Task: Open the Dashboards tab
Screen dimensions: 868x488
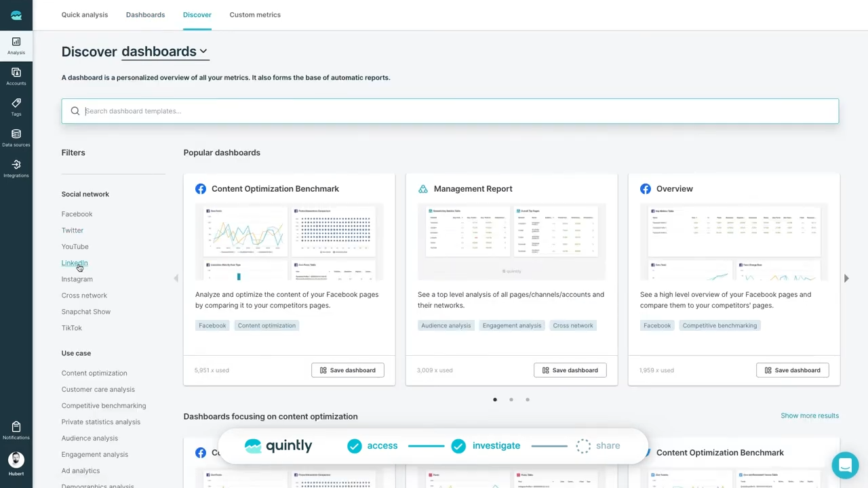Action: point(145,14)
